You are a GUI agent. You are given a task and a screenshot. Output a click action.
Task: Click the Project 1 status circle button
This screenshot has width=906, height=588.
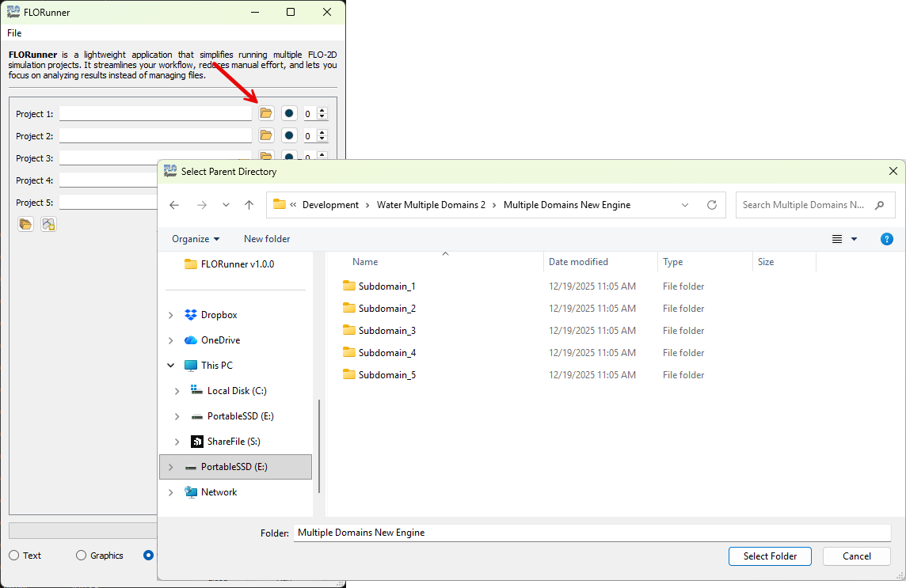[289, 114]
